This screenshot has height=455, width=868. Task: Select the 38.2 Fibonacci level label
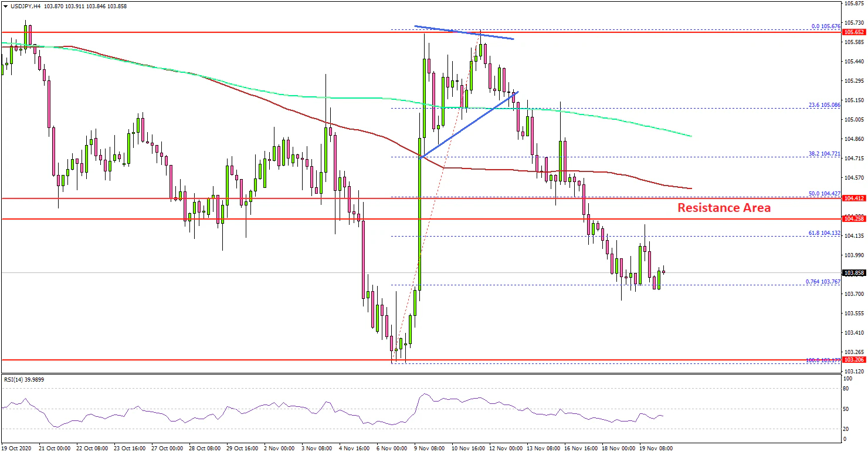point(823,153)
